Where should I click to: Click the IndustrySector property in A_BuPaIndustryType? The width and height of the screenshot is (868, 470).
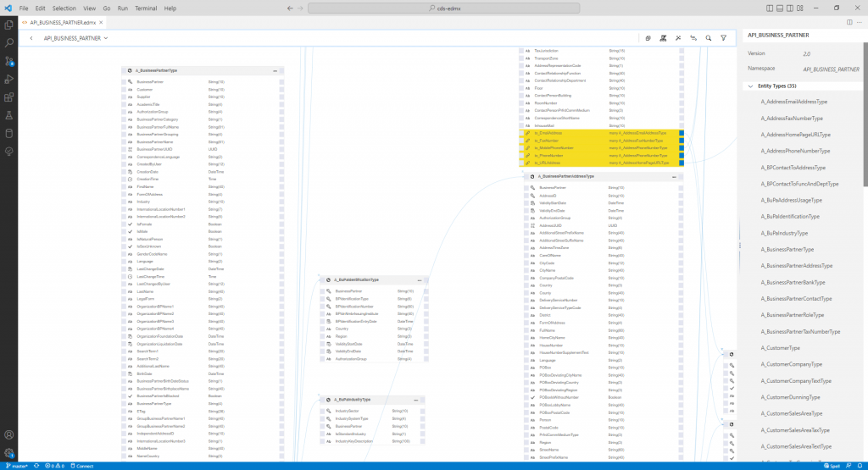coord(372,412)
